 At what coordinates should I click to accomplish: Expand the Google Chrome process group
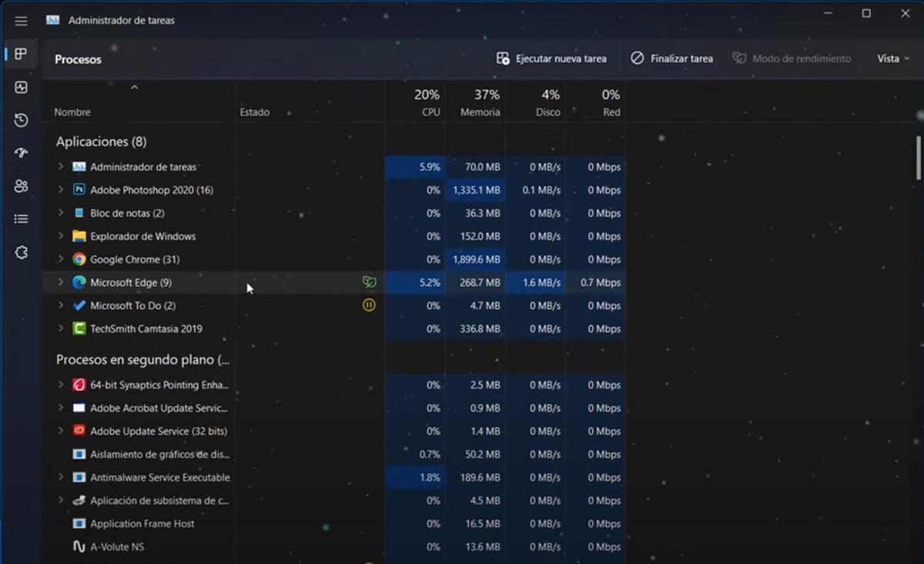[x=61, y=260]
